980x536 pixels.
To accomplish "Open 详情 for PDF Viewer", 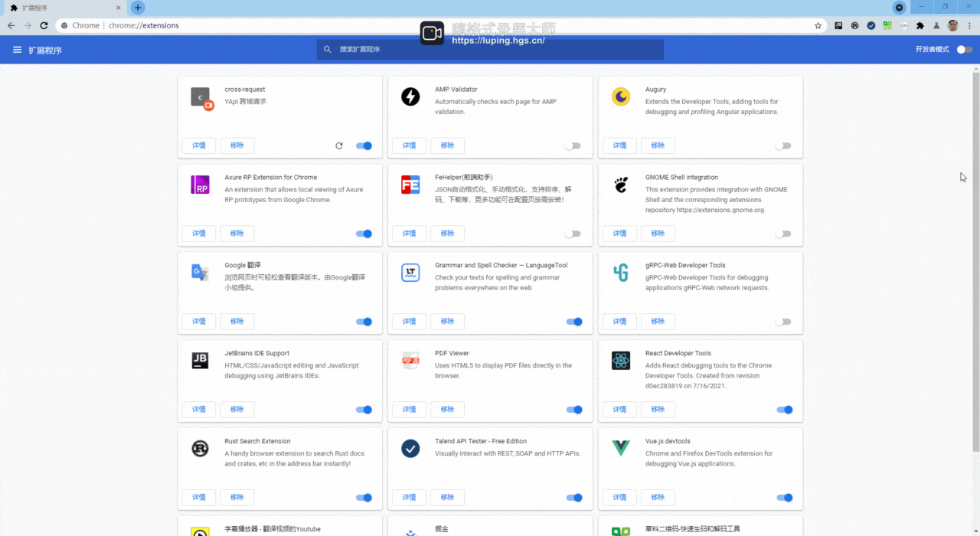I will click(410, 410).
